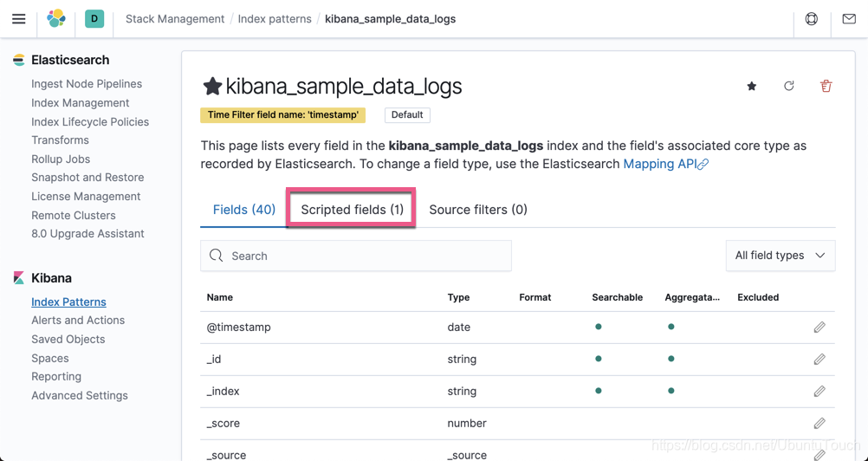Delete index pattern trash icon
The height and width of the screenshot is (461, 868).
pos(826,86)
